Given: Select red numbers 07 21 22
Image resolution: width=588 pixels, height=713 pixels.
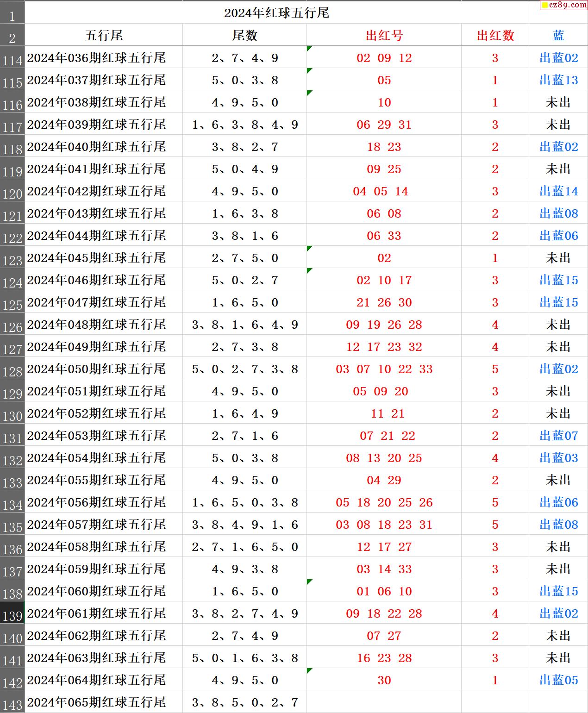Looking at the screenshot, I should (384, 435).
